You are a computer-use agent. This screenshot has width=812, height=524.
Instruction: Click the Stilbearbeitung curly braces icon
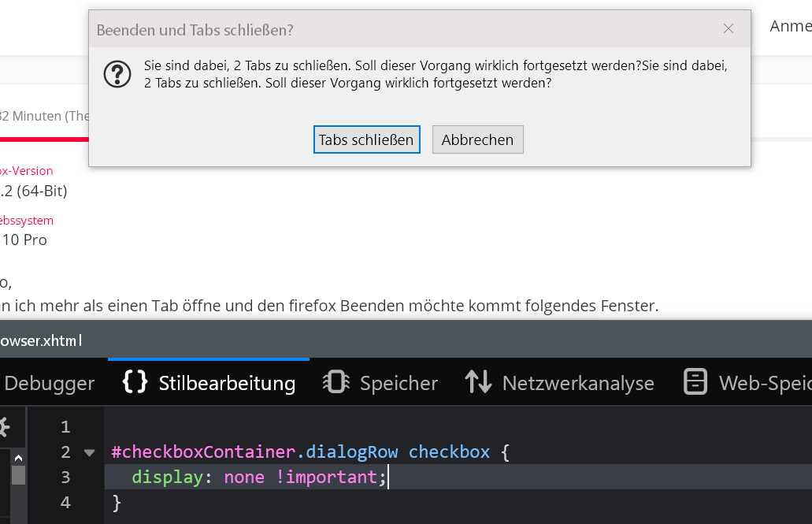(x=135, y=383)
